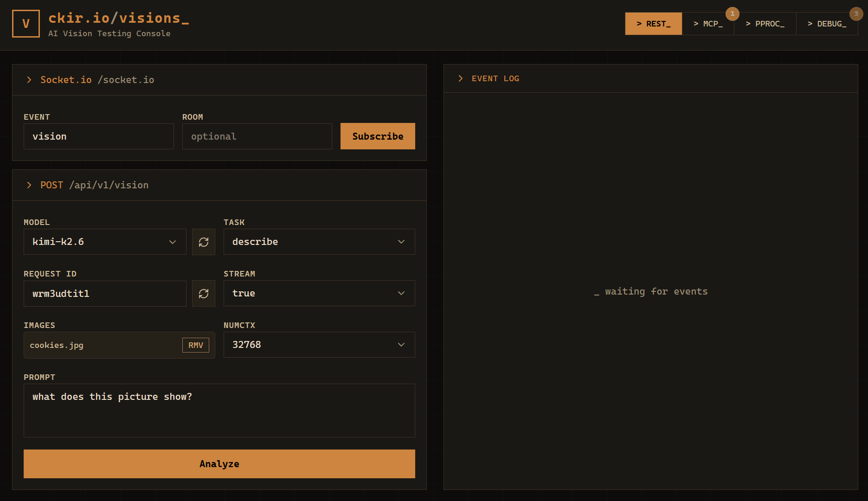Click the Analyze button
The width and height of the screenshot is (868, 501).
pyautogui.click(x=219, y=464)
